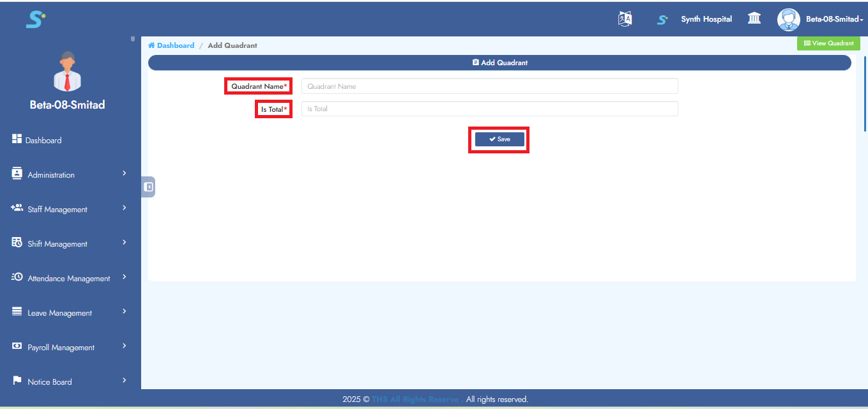
Task: Click the language translate icon in header
Action: tap(625, 19)
